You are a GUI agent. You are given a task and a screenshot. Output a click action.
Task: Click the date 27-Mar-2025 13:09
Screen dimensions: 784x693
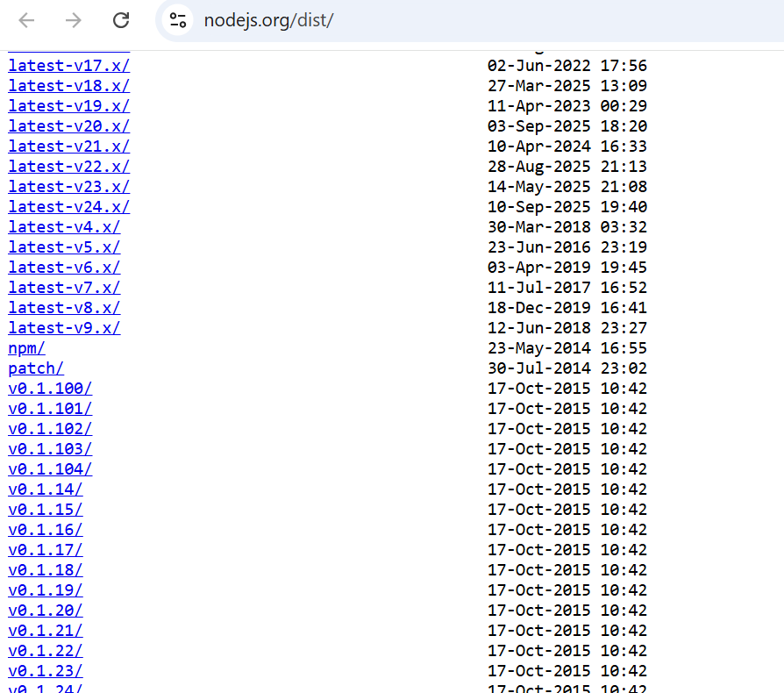[x=567, y=85]
